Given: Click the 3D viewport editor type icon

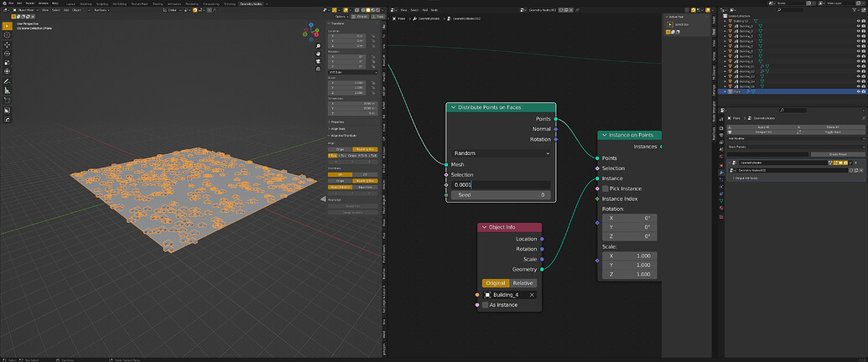Looking at the screenshot, I should tap(6, 10).
